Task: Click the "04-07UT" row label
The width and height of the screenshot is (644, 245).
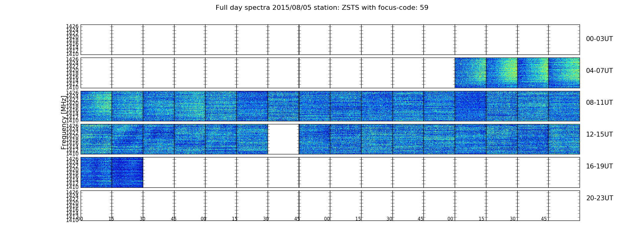Action: pos(599,71)
